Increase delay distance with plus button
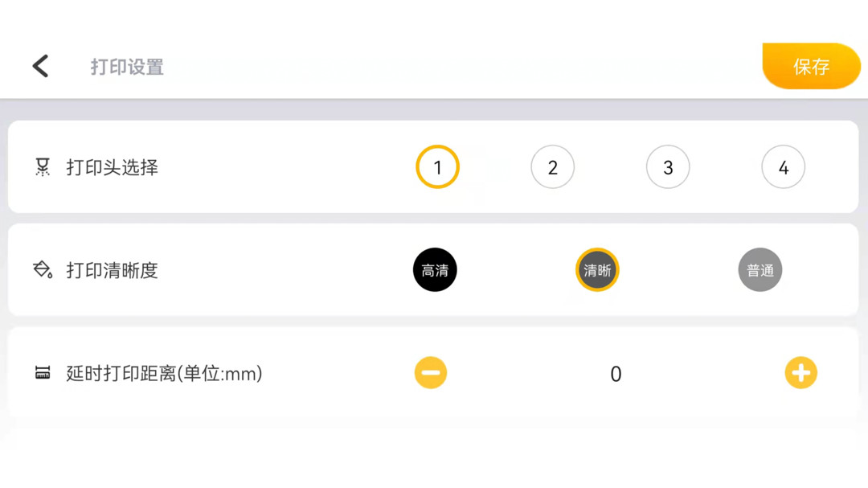 pos(800,373)
